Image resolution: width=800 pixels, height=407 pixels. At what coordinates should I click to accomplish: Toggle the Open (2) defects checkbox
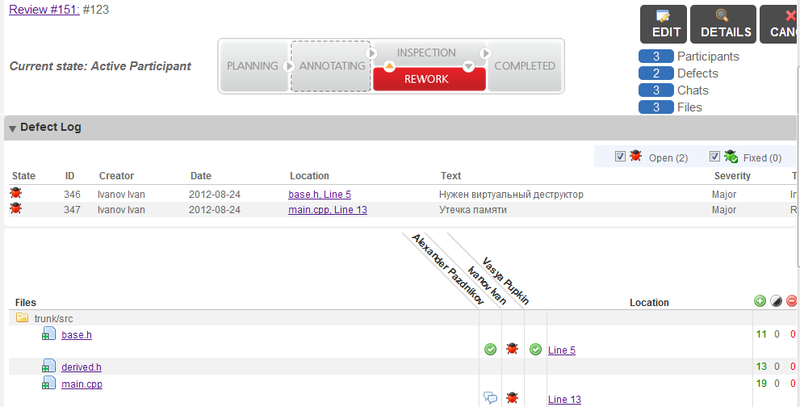620,157
